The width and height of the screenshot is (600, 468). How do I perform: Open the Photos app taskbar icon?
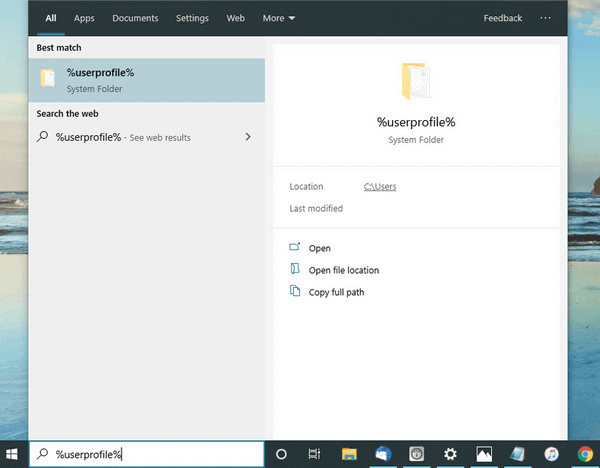484,454
